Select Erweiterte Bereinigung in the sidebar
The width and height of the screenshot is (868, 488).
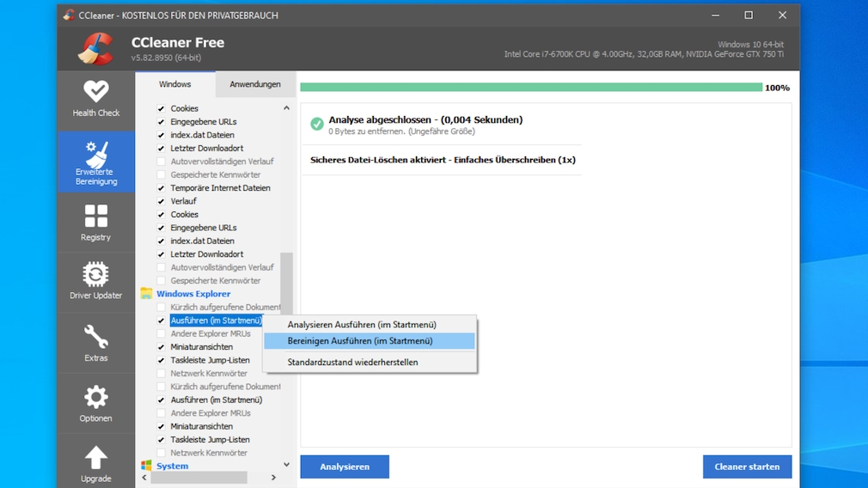95,162
